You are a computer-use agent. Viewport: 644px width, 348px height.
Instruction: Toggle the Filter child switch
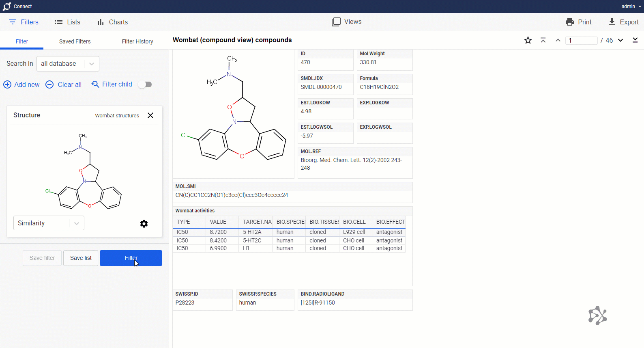[x=145, y=84]
